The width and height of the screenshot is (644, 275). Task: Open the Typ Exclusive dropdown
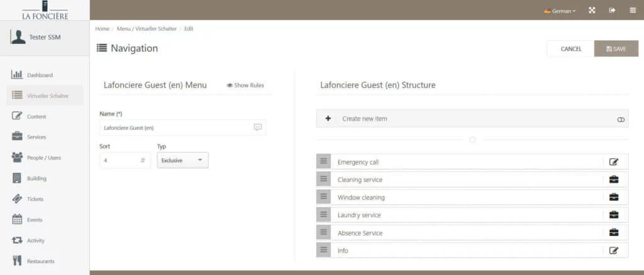pyautogui.click(x=182, y=160)
